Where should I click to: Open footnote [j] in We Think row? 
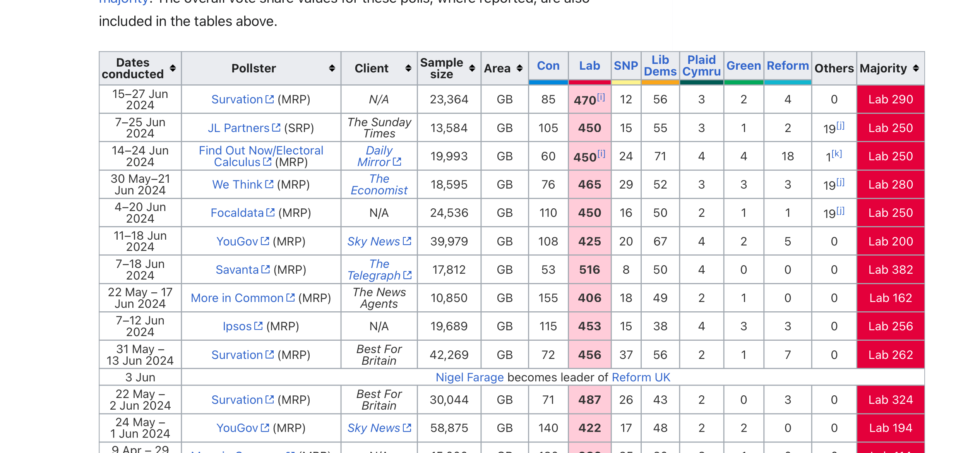pos(840,182)
